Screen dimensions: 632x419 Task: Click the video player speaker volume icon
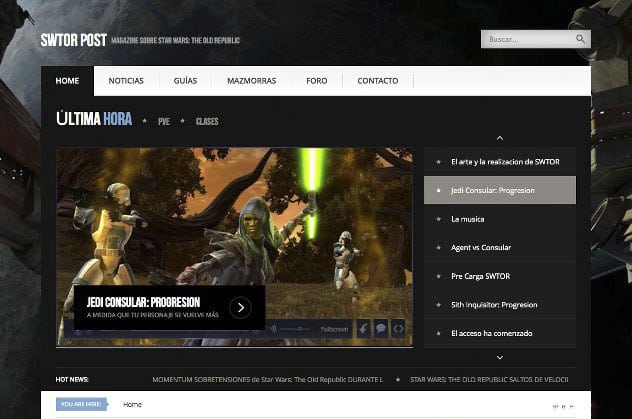[x=274, y=329]
